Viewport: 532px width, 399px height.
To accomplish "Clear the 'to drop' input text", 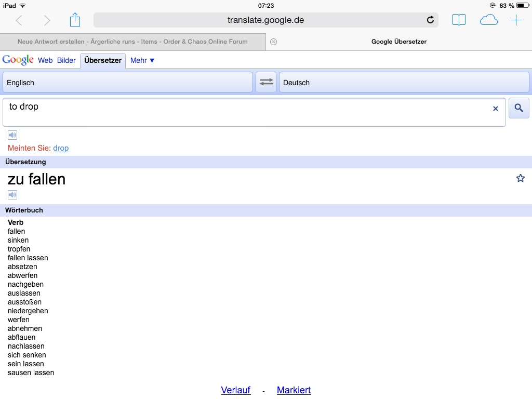I will click(495, 109).
